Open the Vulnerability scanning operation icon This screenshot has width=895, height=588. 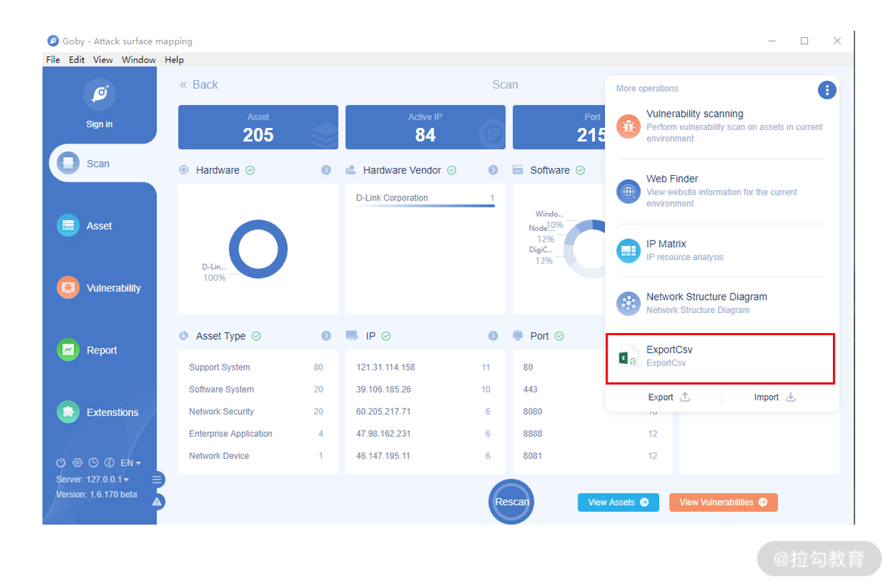click(628, 126)
